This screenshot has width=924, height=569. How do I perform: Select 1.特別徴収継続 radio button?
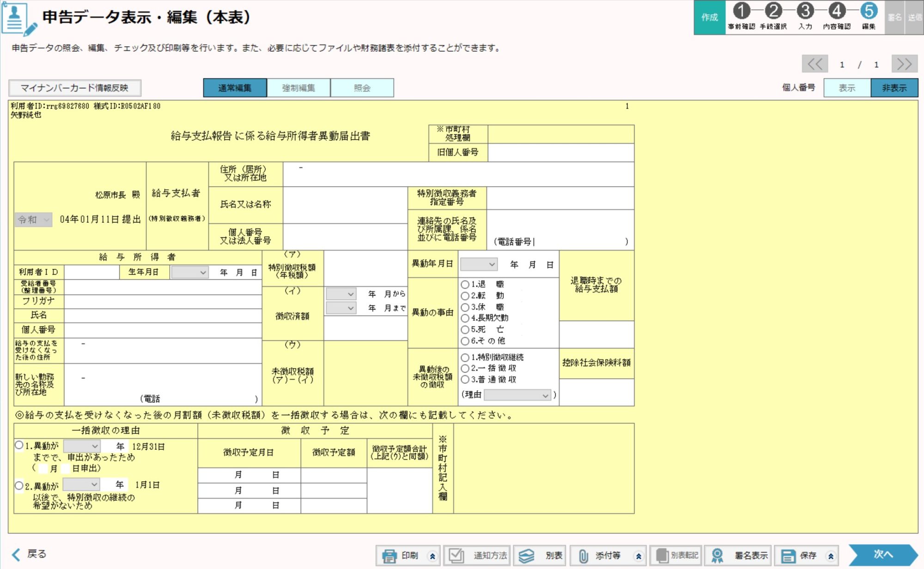point(465,357)
